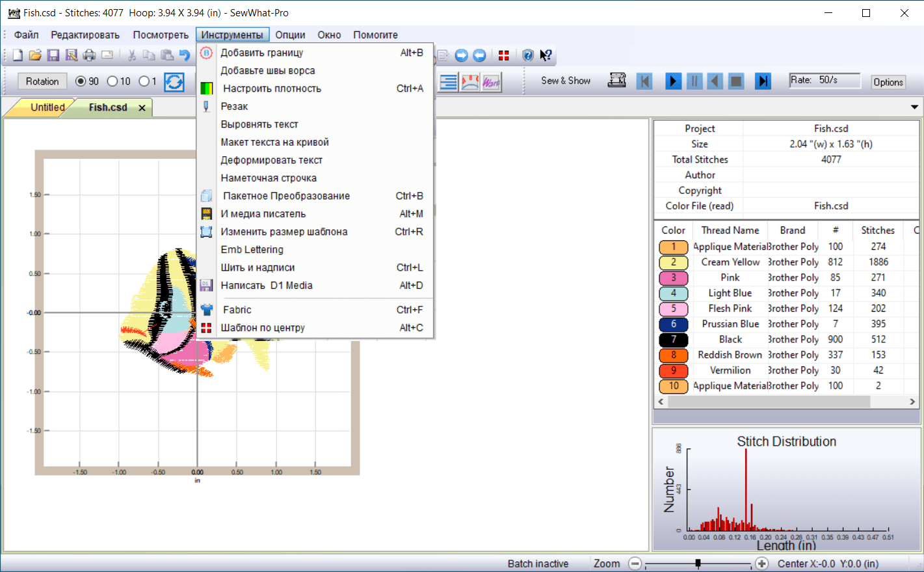Open file with the folder icon
The height and width of the screenshot is (572, 924).
click(35, 55)
